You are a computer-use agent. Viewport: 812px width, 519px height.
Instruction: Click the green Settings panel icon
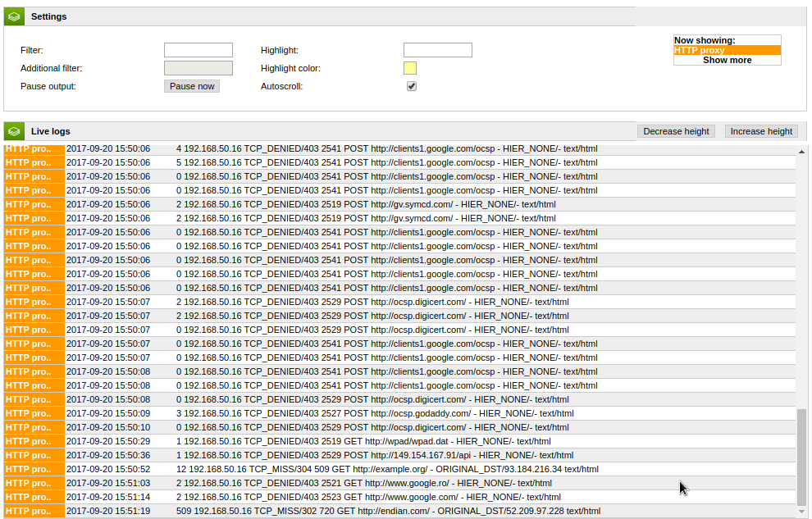coord(14,16)
